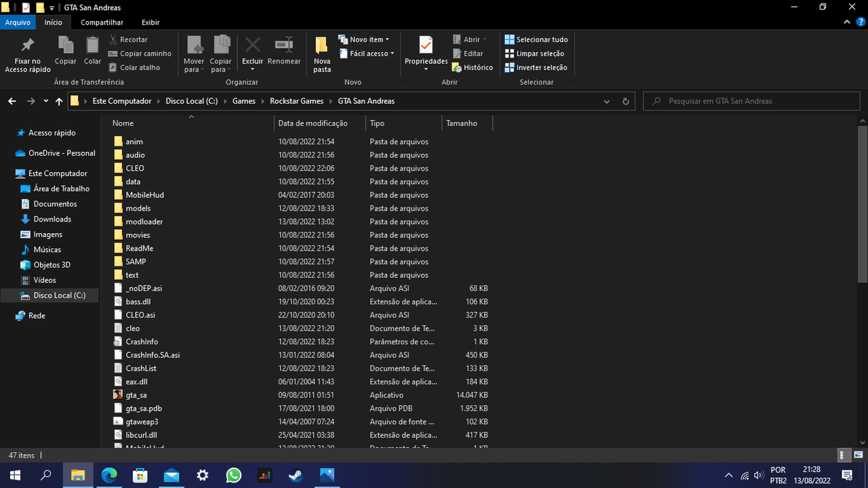Switch to the Compartilhar ribbon tab

pyautogui.click(x=102, y=22)
